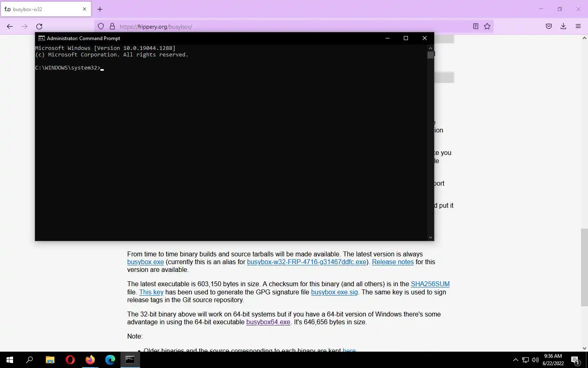Image resolution: width=588 pixels, height=368 pixels.
Task: Open the busybox.exe download link
Action: 145,262
